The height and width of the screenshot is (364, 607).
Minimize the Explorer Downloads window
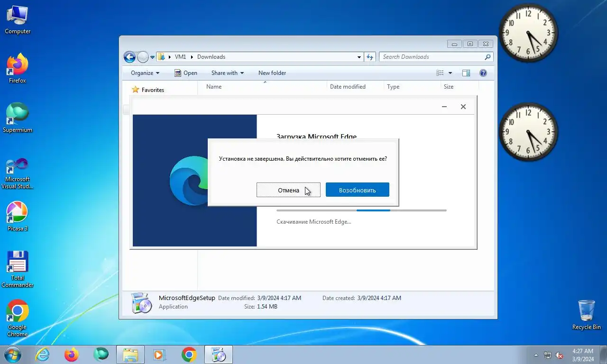(455, 44)
